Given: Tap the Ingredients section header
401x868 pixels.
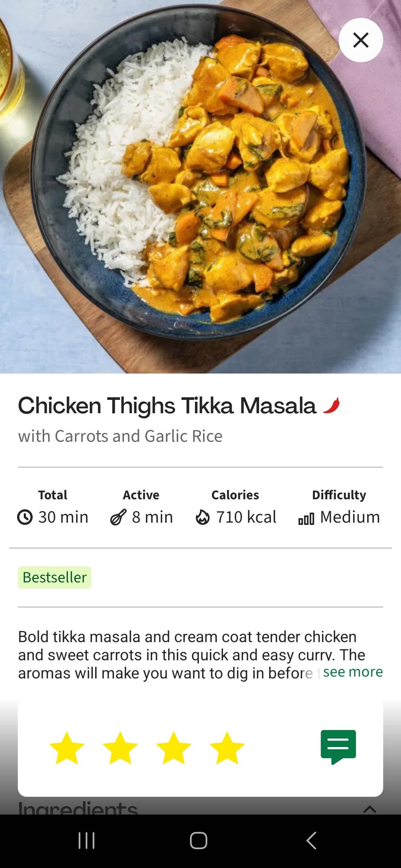Looking at the screenshot, I should tap(78, 809).
